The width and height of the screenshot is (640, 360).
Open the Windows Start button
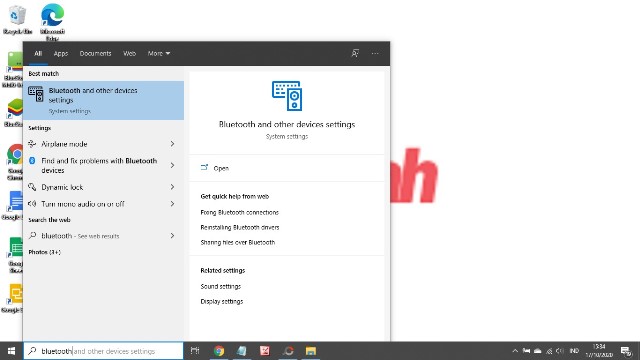coord(11,351)
